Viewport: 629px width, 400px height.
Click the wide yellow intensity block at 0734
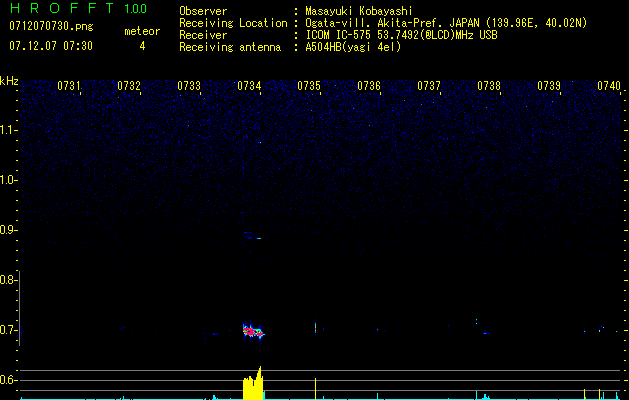click(253, 386)
